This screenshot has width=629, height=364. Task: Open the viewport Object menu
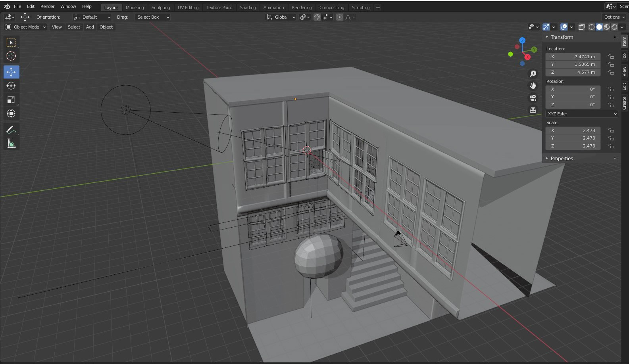(106, 27)
